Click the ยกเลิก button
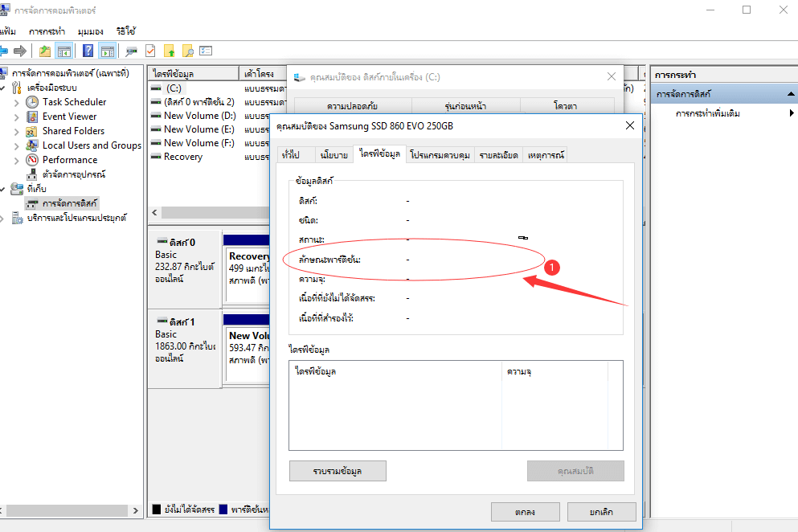This screenshot has height=532, width=798. [601, 512]
